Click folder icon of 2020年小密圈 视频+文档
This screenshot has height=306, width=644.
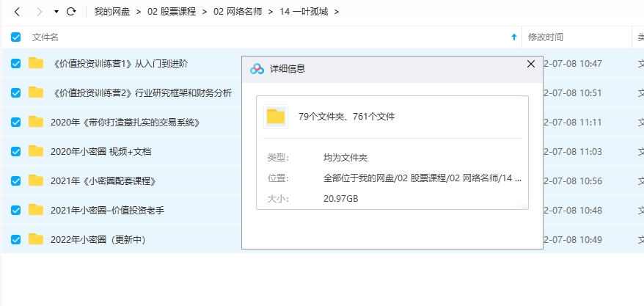coord(36,151)
